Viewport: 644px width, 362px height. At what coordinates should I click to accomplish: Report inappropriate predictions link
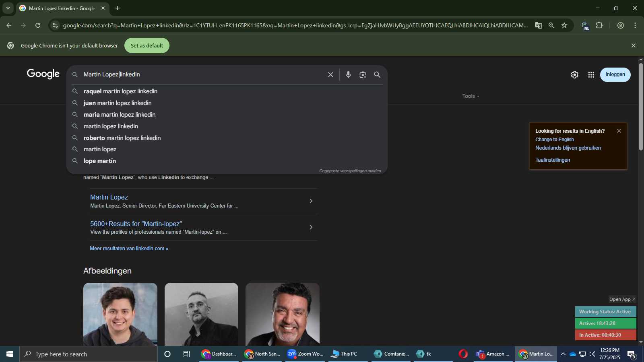(x=350, y=171)
